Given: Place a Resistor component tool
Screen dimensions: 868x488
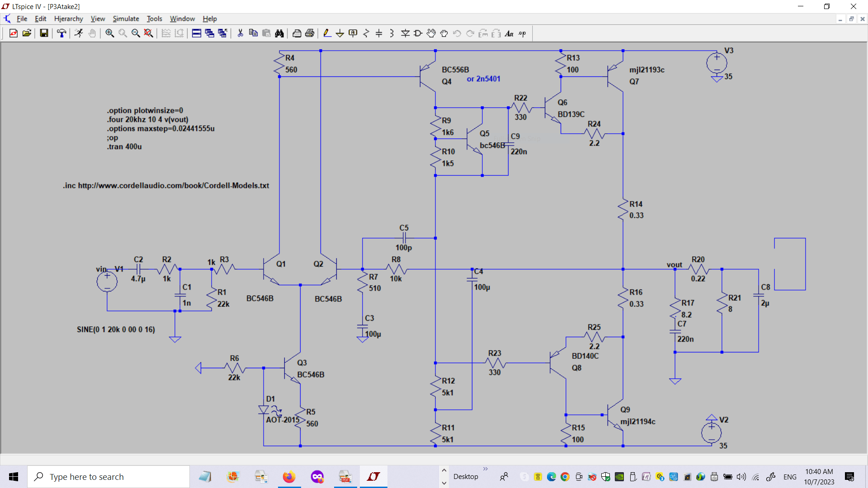Looking at the screenshot, I should [x=366, y=33].
